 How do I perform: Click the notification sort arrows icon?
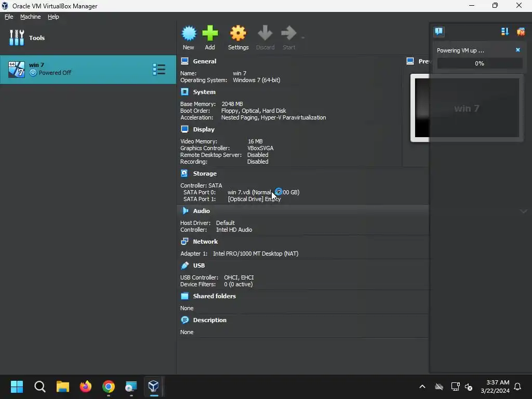505,32
